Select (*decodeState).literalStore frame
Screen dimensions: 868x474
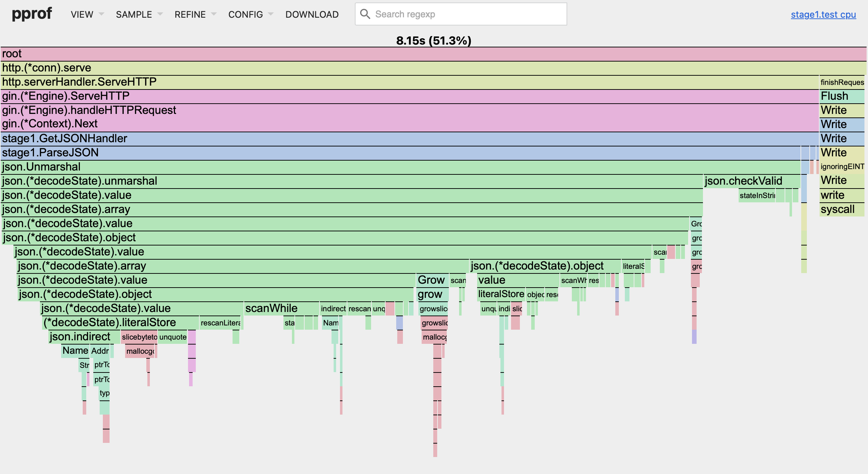(121, 323)
